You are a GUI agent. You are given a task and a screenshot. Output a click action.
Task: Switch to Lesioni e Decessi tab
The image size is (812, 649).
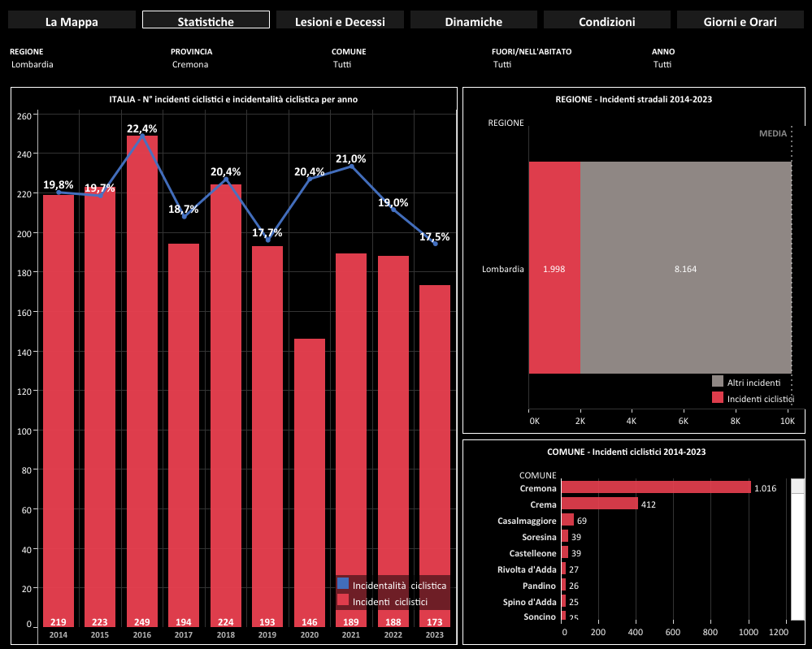340,21
